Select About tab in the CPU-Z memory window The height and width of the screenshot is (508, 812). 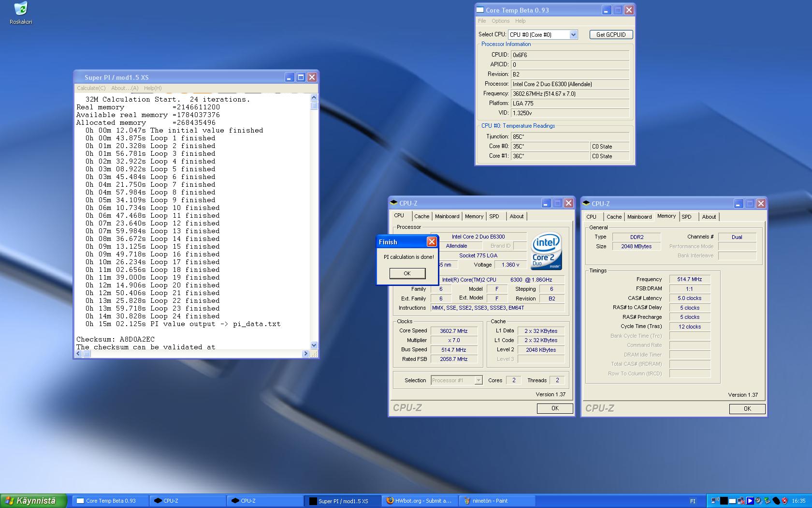(709, 217)
